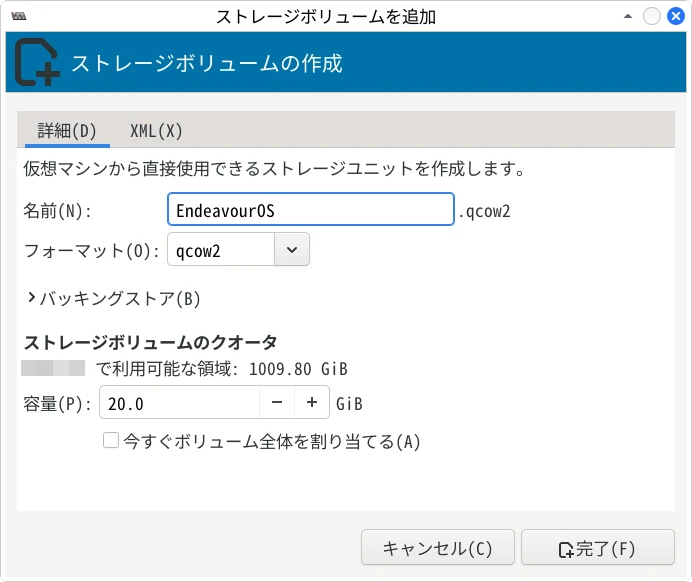Click the storage volume creation header icon
Viewport: 692px width, 582px height.
click(x=37, y=64)
